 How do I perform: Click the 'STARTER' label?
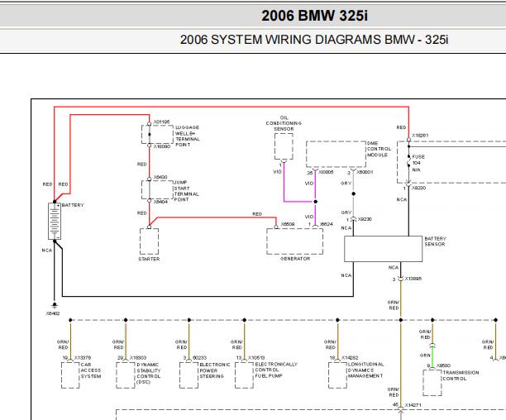[149, 259]
